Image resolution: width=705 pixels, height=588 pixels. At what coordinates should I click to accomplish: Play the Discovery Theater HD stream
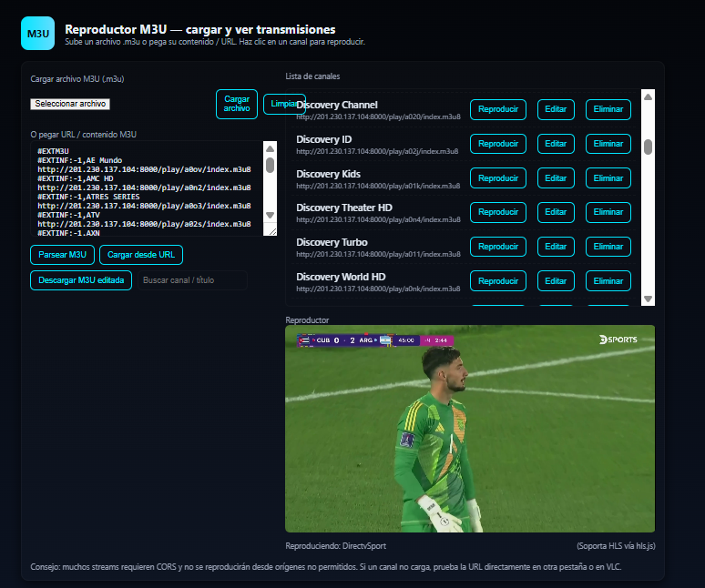[x=497, y=212]
